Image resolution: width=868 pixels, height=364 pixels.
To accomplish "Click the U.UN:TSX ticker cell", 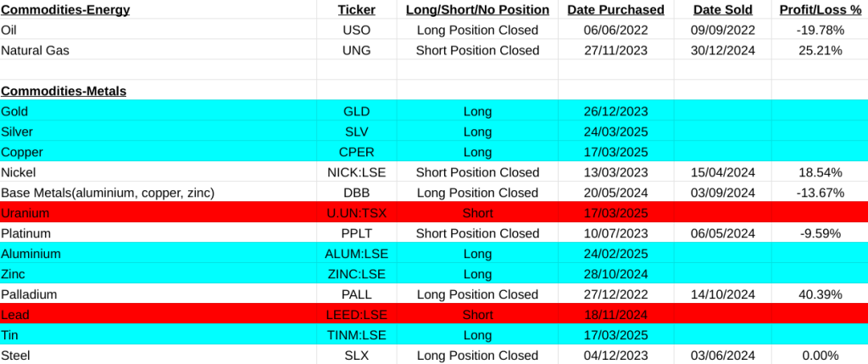I will point(356,213).
